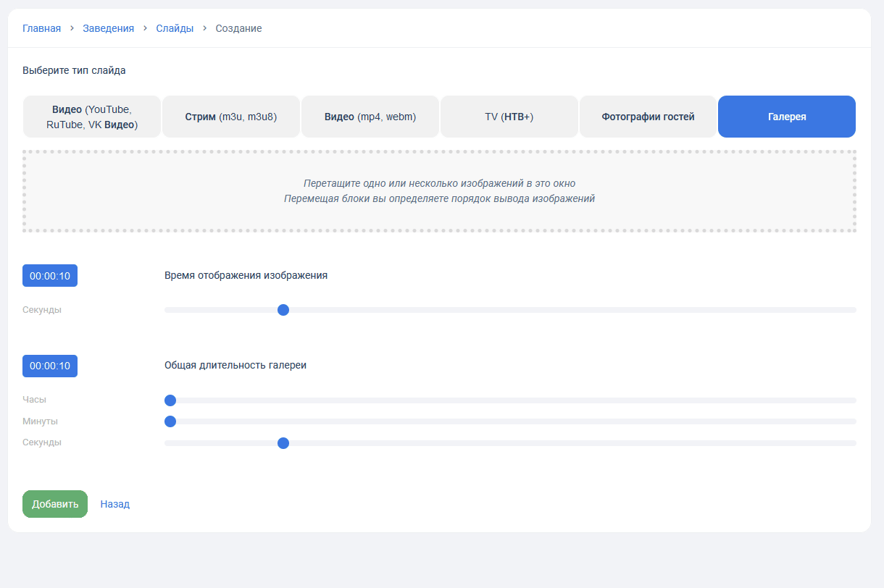Navigate to the Слайды breadcrumb link

(175, 28)
